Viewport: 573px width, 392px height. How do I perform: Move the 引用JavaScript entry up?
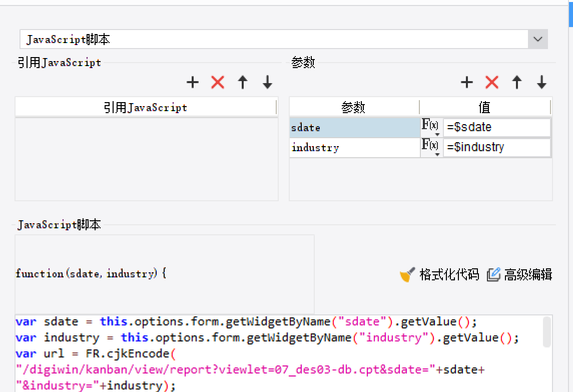click(243, 82)
